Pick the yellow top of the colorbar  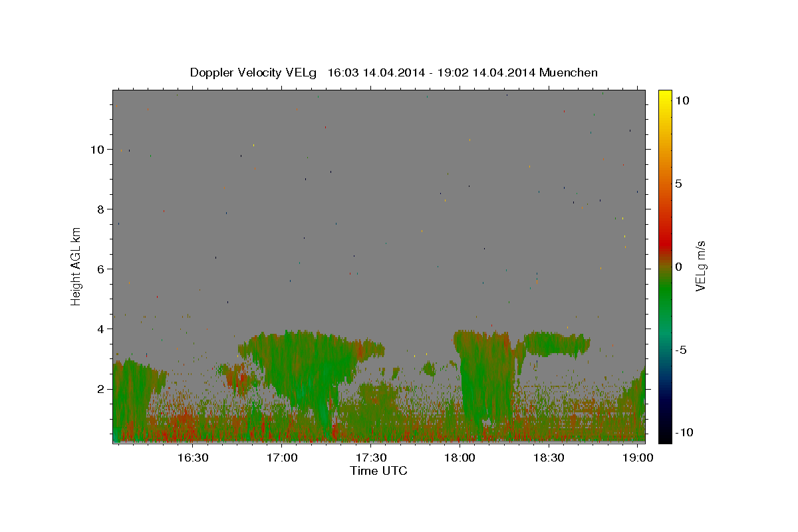pos(664,96)
